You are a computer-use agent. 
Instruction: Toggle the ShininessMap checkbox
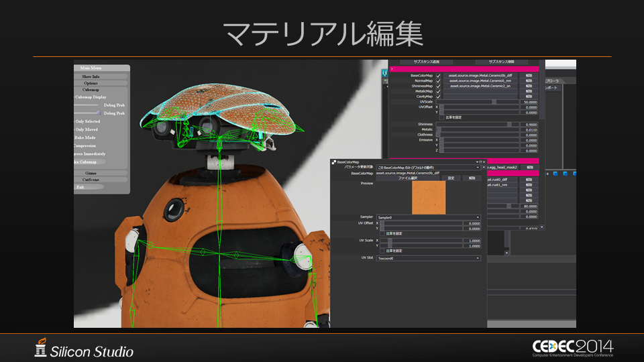[438, 86]
